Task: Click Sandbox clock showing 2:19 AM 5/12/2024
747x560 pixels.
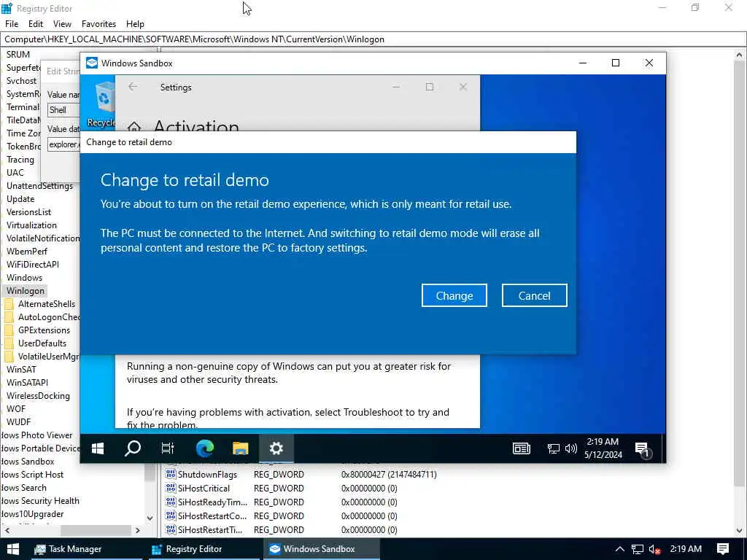Action: pyautogui.click(x=603, y=448)
